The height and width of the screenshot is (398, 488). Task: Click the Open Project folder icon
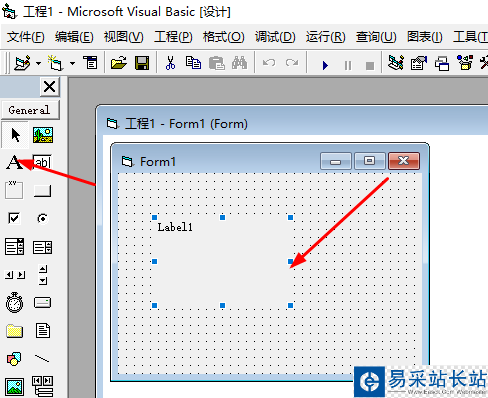[x=118, y=63]
